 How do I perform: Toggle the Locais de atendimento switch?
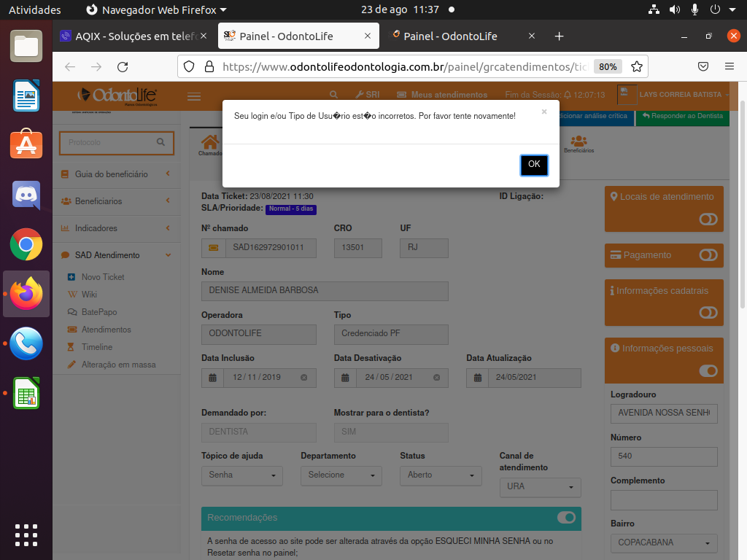[708, 219]
